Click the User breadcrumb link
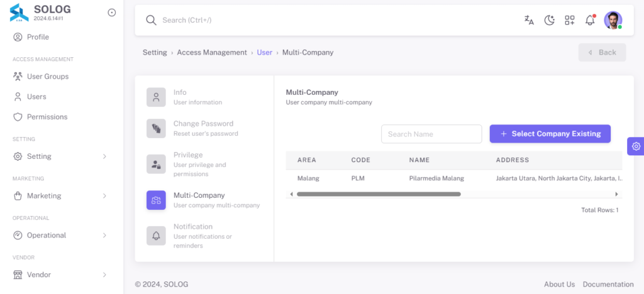 (265, 53)
